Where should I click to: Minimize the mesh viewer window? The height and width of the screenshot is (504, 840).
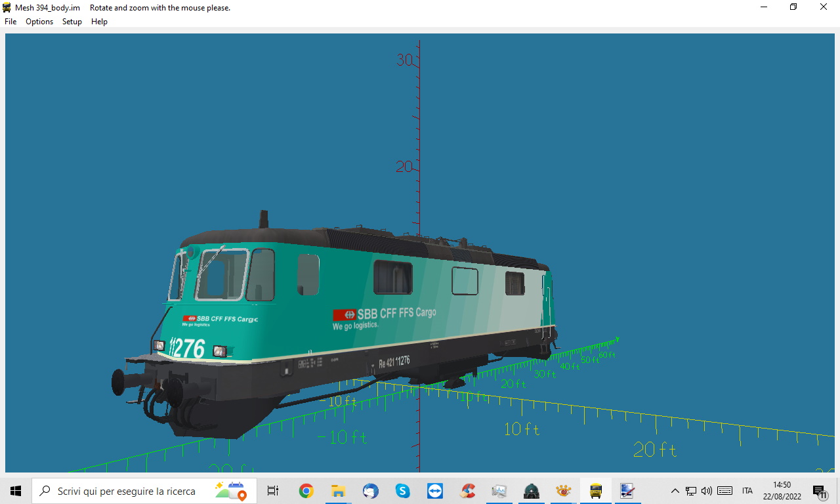pyautogui.click(x=764, y=7)
